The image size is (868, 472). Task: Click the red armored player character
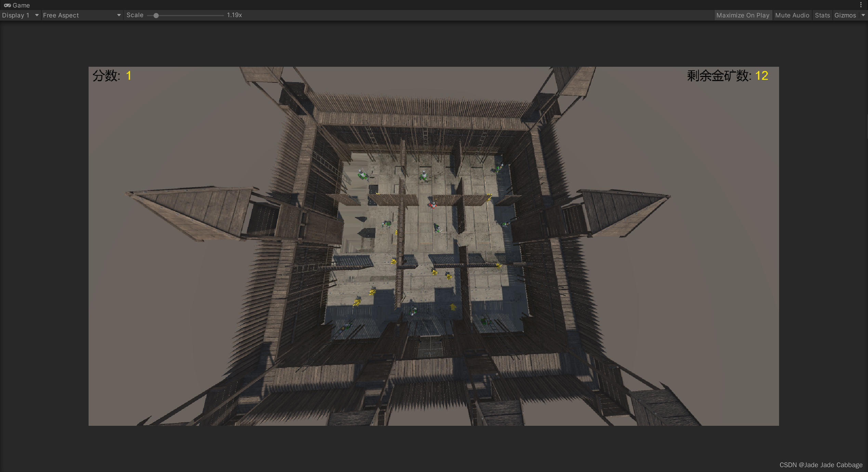pos(433,205)
